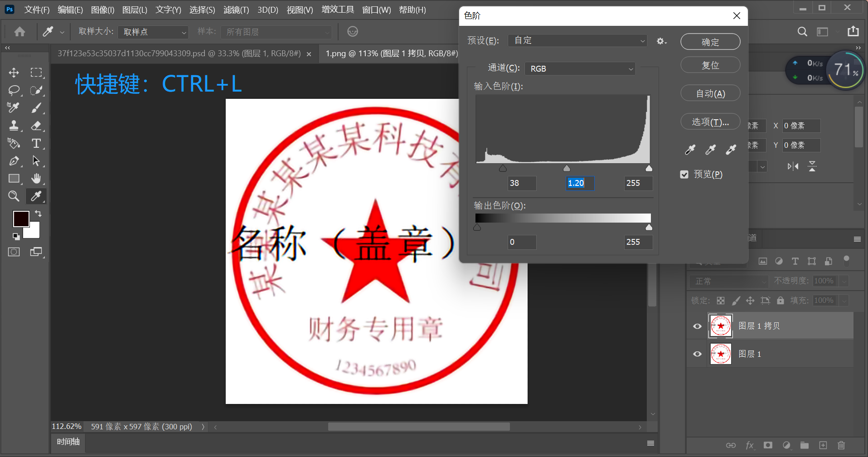Pick the black point eyedropper in Levels
868x457 pixels.
[x=690, y=150]
